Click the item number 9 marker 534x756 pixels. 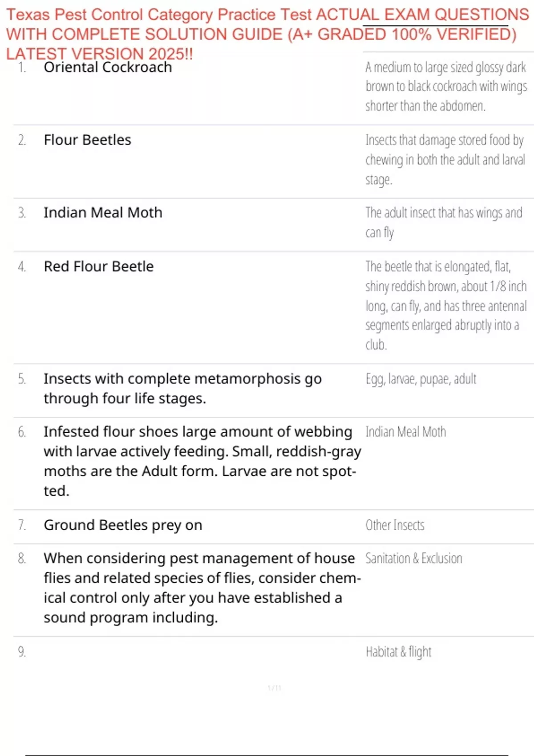point(22,652)
